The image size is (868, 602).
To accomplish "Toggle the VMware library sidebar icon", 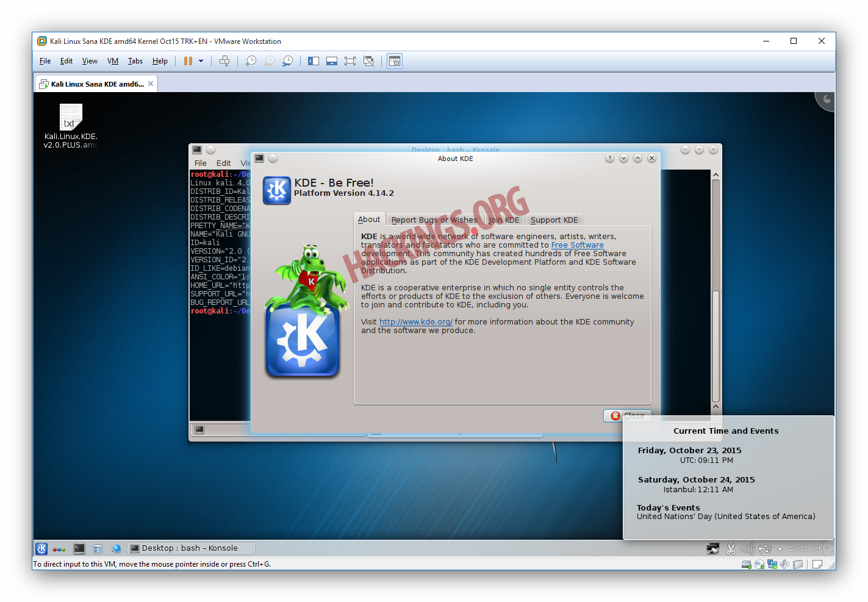I will 314,61.
